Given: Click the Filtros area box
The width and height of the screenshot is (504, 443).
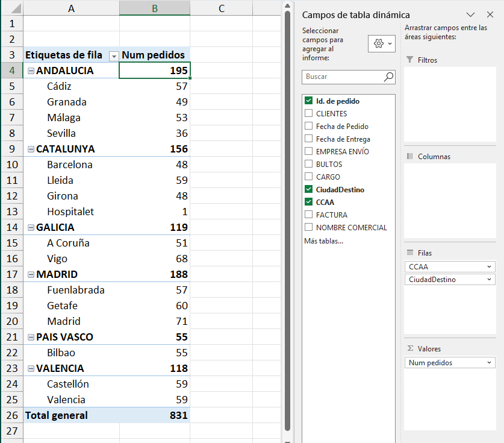Looking at the screenshot, I should tap(450, 104).
